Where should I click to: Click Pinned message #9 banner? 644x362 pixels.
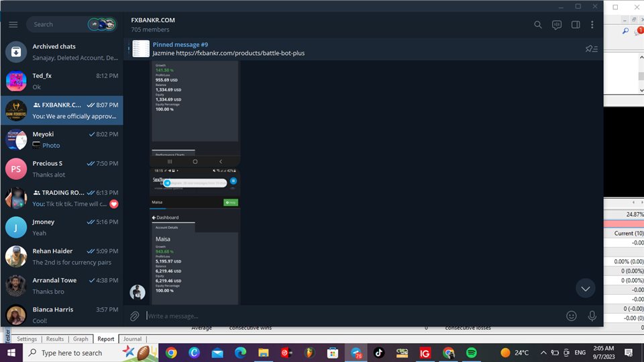[x=354, y=48]
